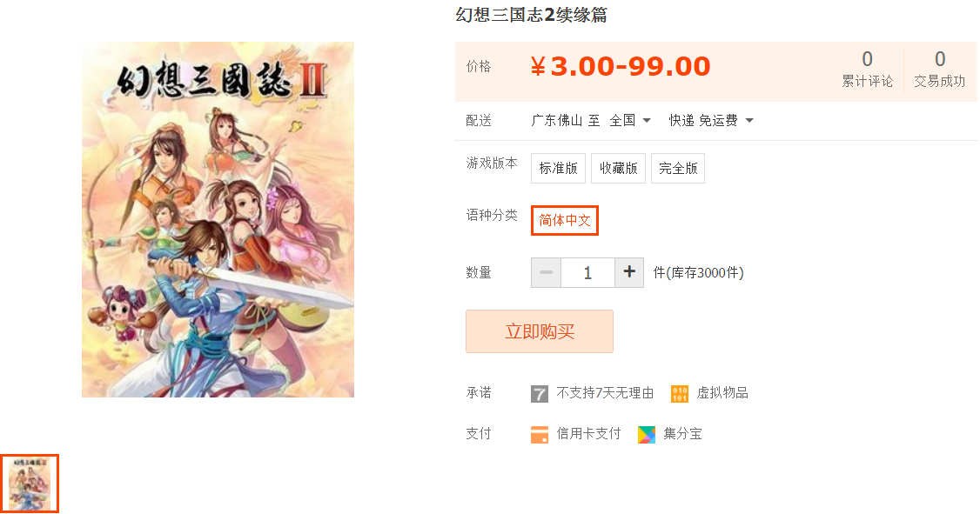Increase quantity with the plus button
This screenshot has height=514, width=980.
629,272
